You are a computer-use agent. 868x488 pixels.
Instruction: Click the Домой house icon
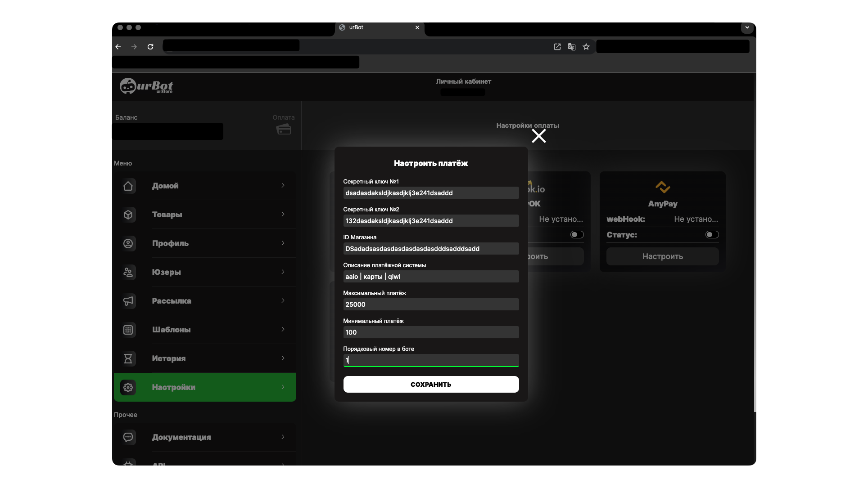point(128,186)
